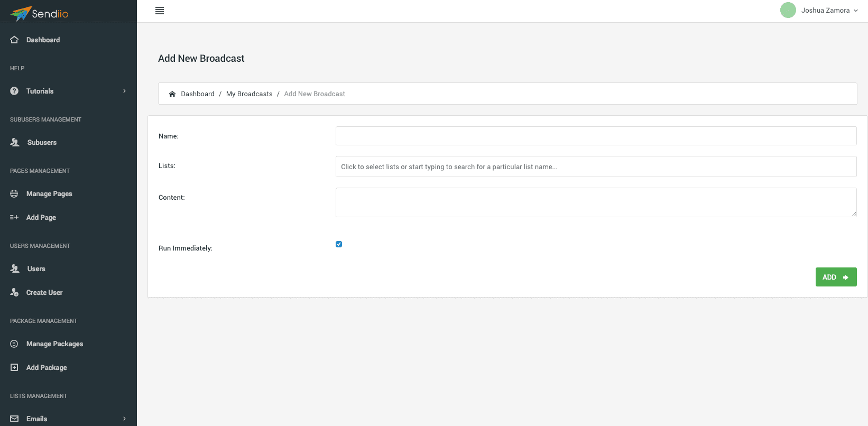Click the Tutorials question mark icon
Viewport: 868px width, 426px height.
click(14, 91)
